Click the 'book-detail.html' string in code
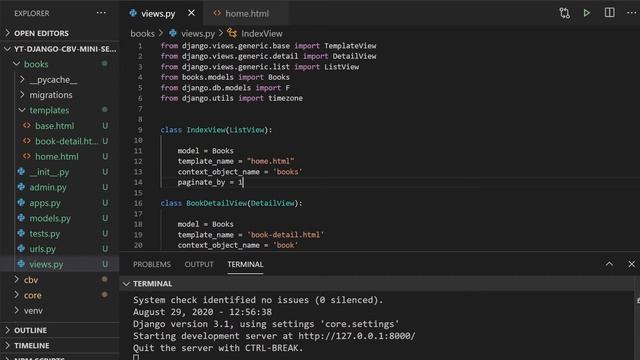The image size is (640, 360). pyautogui.click(x=285, y=235)
